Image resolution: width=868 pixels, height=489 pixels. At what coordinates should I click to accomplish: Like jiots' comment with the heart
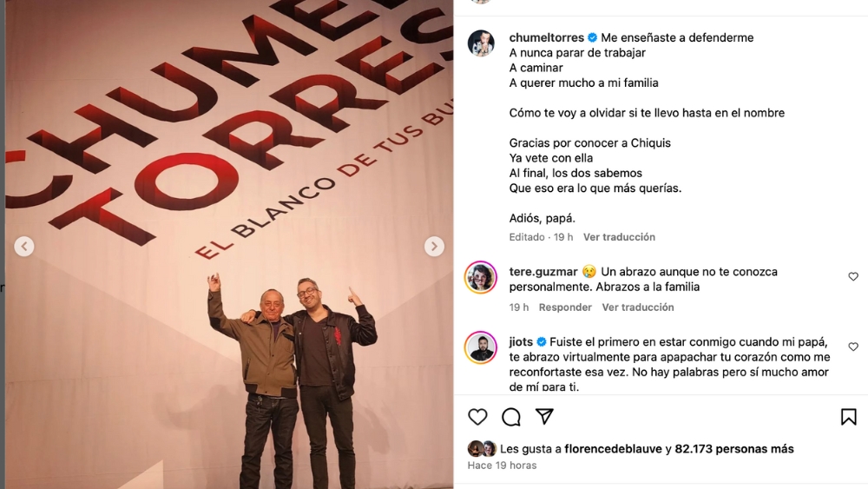tap(853, 347)
